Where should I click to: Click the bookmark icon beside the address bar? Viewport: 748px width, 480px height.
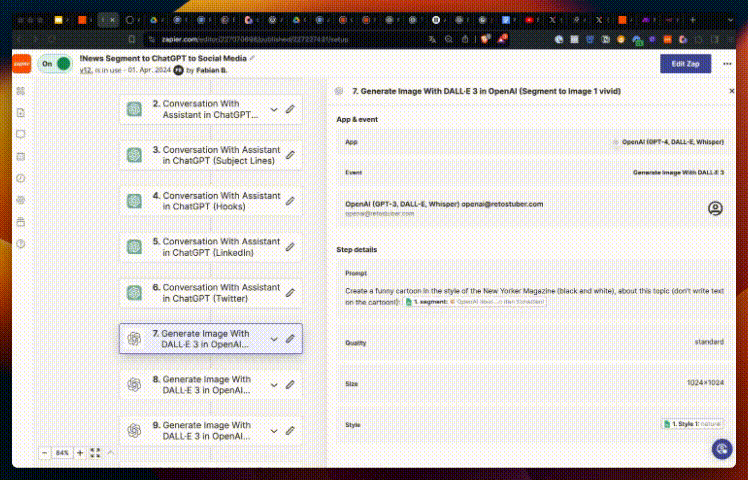coord(132,39)
